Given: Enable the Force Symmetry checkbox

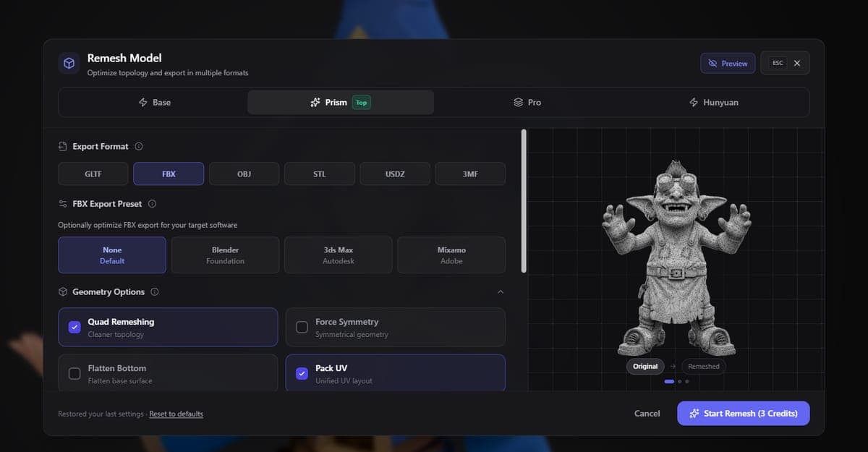Looking at the screenshot, I should tap(302, 328).
